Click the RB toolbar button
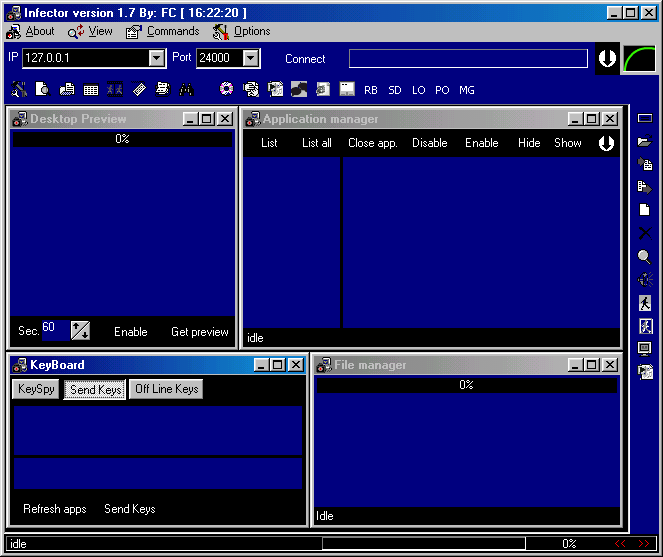663x557 pixels. pyautogui.click(x=371, y=90)
